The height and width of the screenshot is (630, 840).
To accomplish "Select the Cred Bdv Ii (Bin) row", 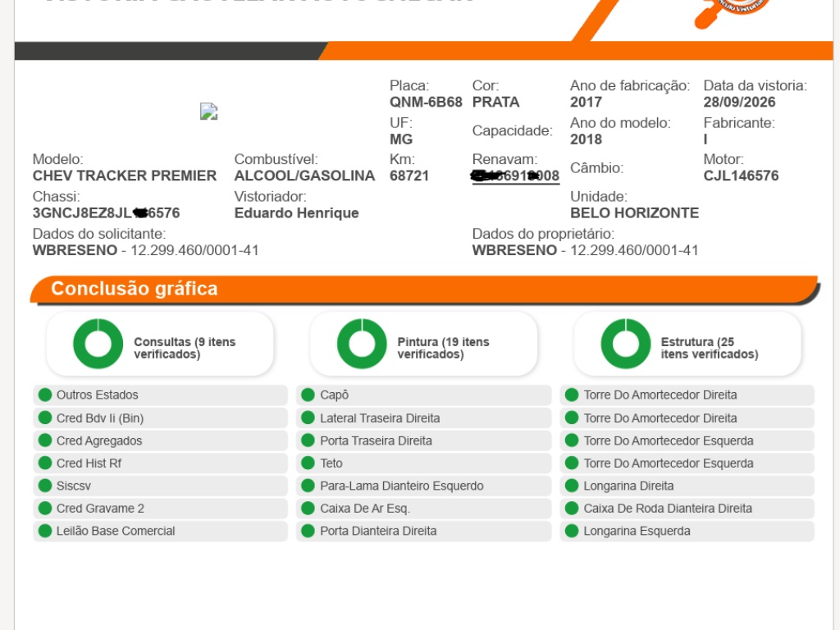I will tap(160, 418).
